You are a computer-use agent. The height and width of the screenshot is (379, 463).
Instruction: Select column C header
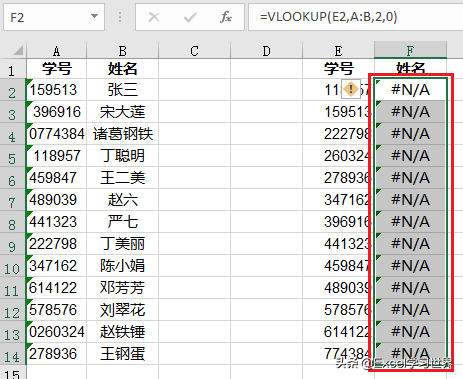coord(194,51)
